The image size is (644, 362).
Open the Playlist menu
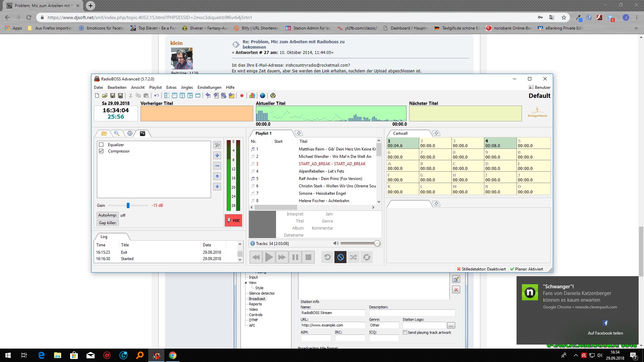pyautogui.click(x=155, y=87)
